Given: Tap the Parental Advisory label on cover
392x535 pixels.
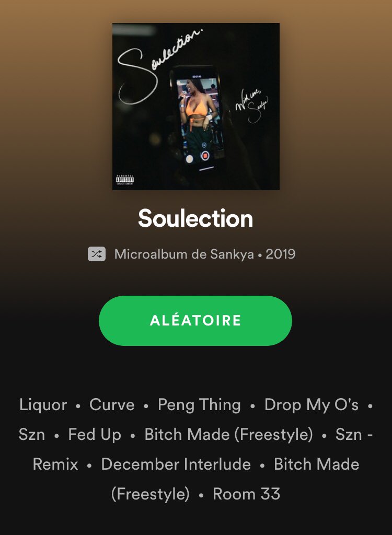Looking at the screenshot, I should 124,180.
